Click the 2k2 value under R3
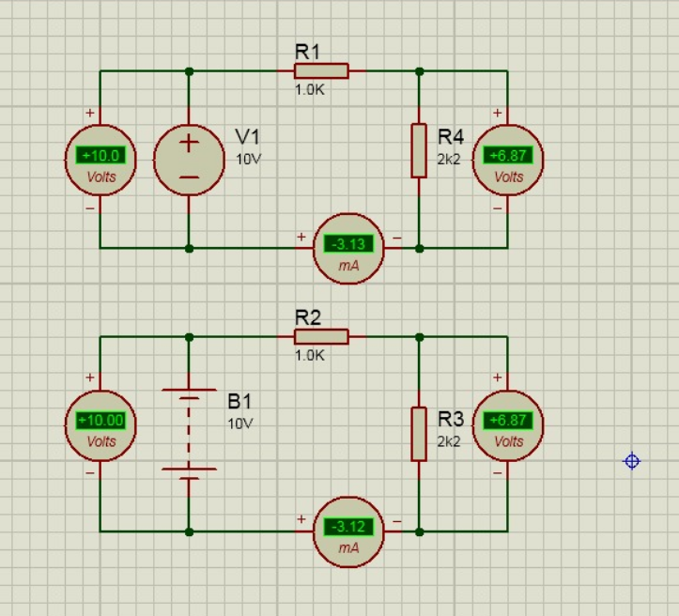 click(x=449, y=441)
